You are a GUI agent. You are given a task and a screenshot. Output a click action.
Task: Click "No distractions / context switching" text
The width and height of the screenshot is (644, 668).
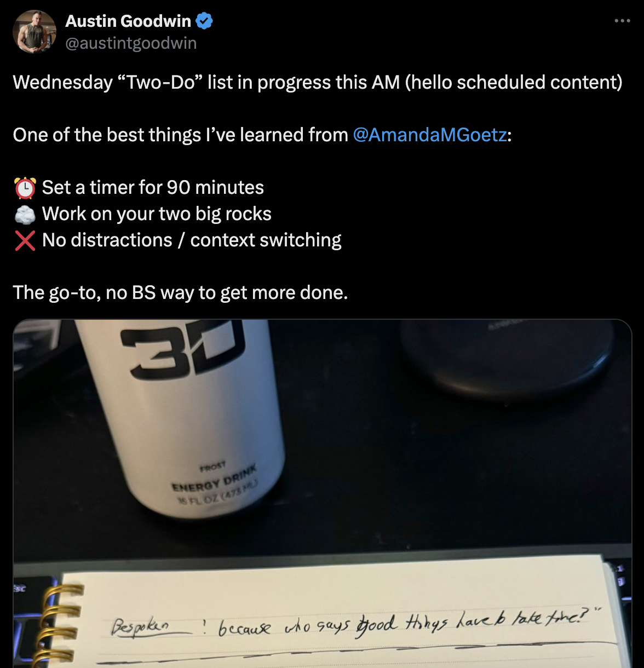[192, 240]
